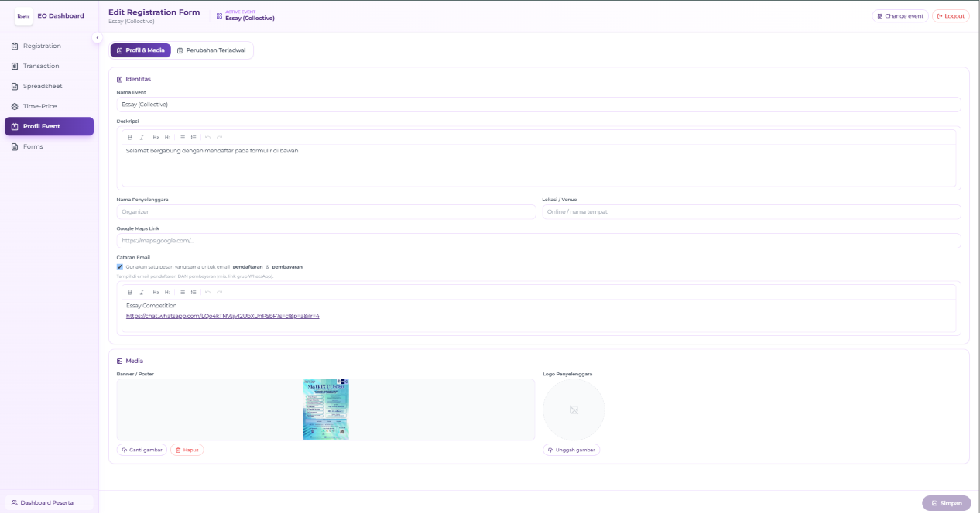Image resolution: width=980 pixels, height=514 pixels.
Task: Click the Logout button
Action: click(951, 15)
